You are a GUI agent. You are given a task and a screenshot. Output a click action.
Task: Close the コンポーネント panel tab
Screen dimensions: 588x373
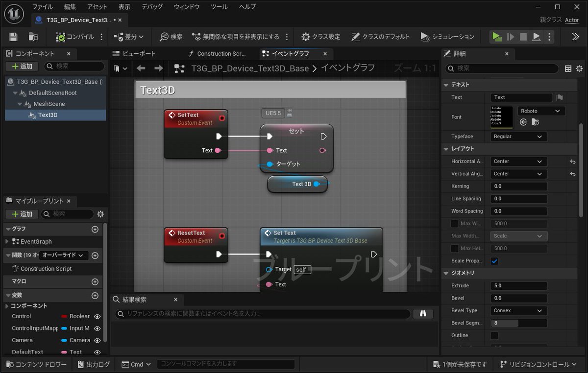(x=69, y=54)
